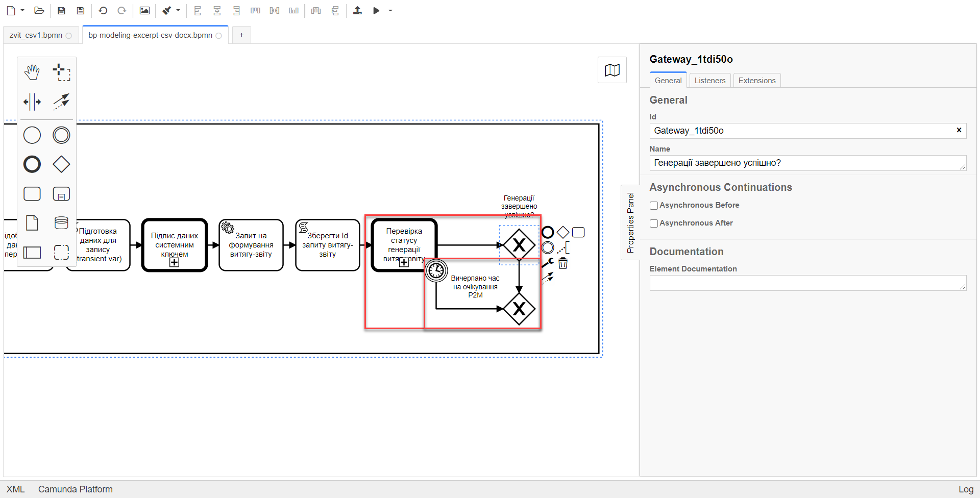Pick the global connect tool in palette

[x=61, y=102]
